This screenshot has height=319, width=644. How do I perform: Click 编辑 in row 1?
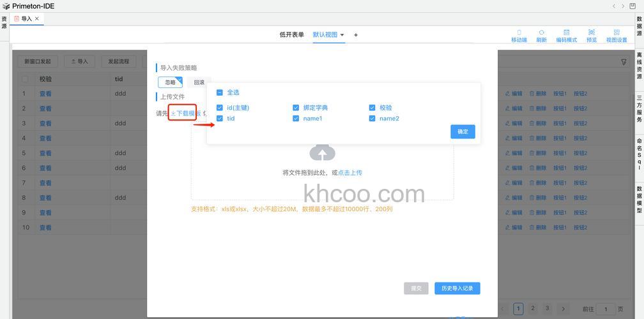pos(514,94)
